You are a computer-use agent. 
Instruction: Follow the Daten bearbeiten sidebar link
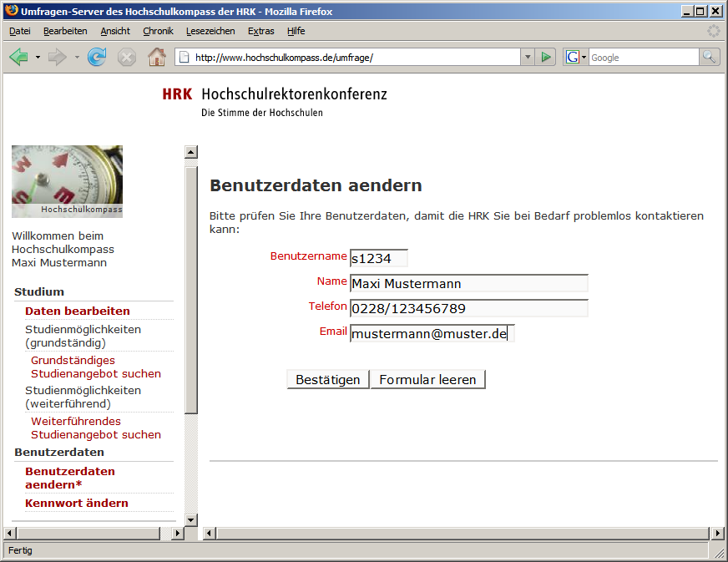tap(78, 311)
